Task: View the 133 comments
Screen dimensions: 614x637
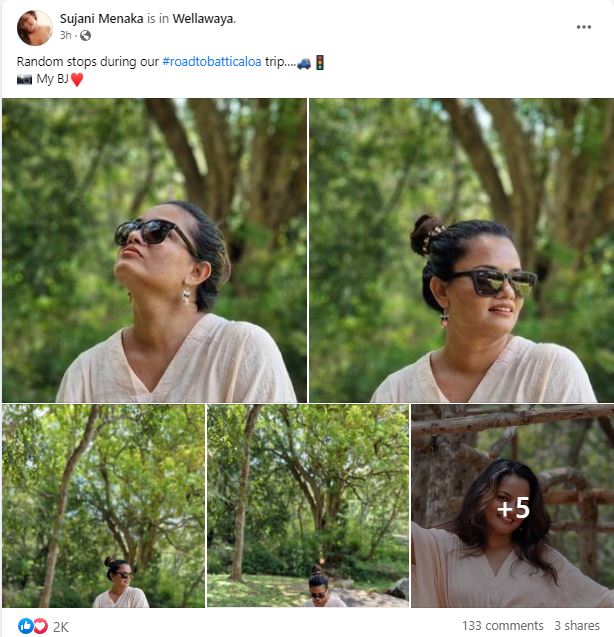Action: pyautogui.click(x=502, y=626)
